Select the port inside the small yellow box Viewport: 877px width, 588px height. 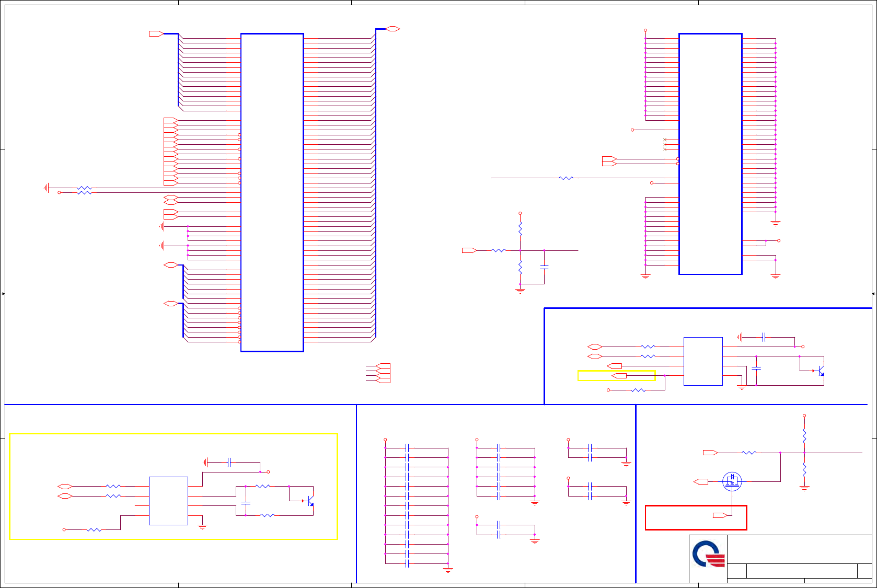point(619,376)
